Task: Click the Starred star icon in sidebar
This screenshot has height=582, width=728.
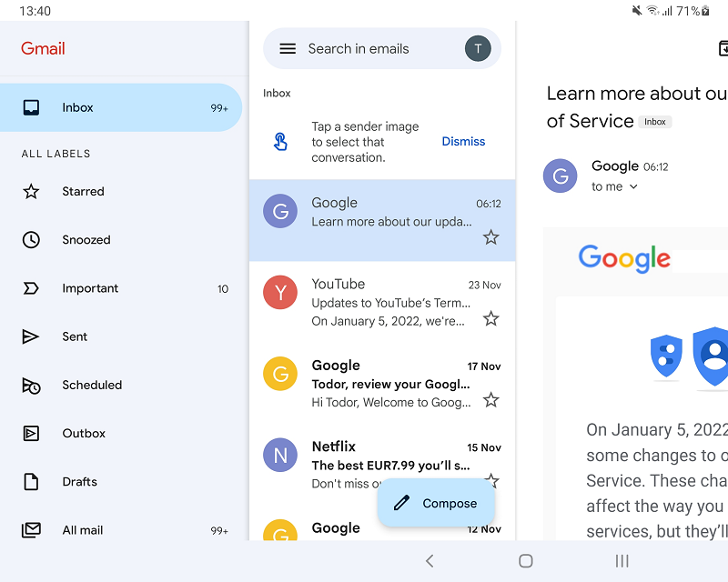Action: (x=31, y=191)
